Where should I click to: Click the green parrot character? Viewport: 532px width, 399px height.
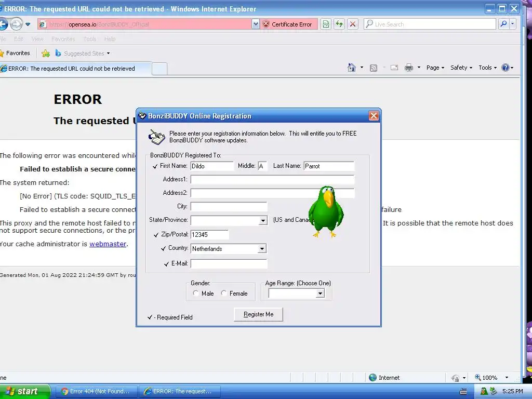(326, 211)
